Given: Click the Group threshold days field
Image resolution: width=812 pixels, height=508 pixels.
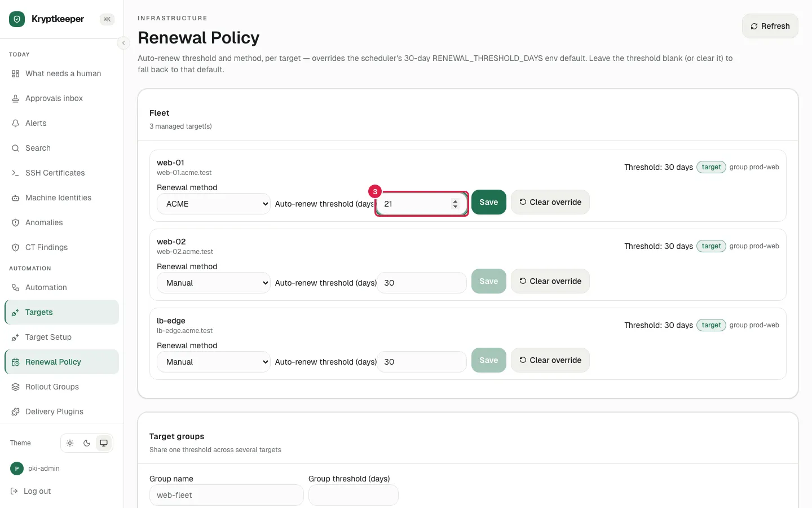Looking at the screenshot, I should (354, 495).
